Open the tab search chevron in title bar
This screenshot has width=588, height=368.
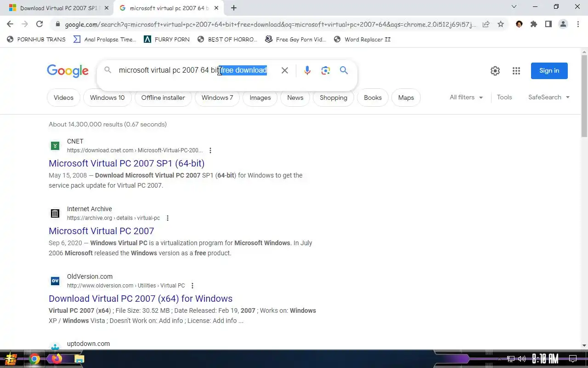[514, 7]
